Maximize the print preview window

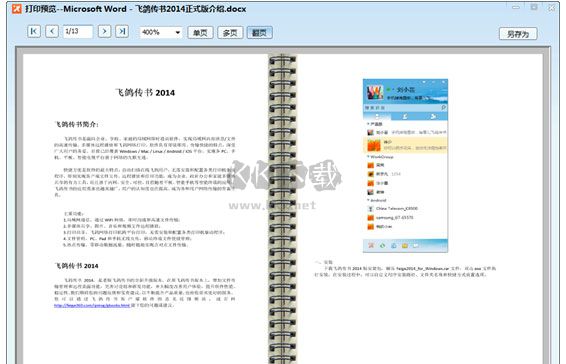coord(534,7)
